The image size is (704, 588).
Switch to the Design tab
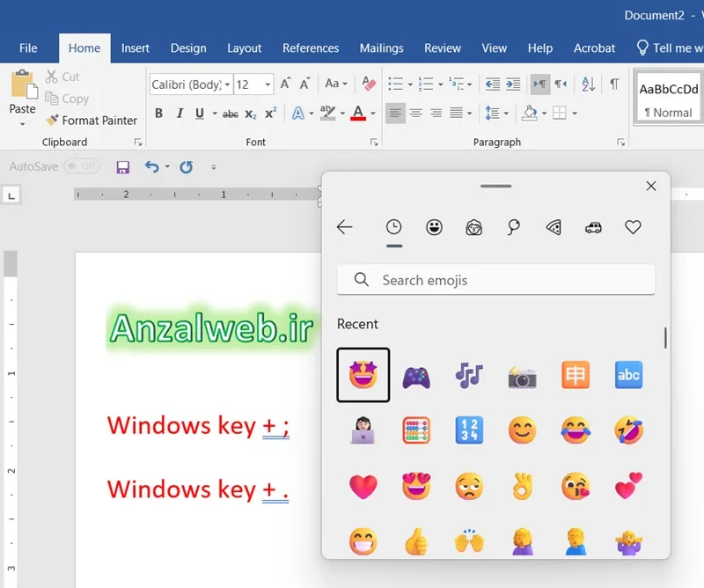tap(188, 48)
